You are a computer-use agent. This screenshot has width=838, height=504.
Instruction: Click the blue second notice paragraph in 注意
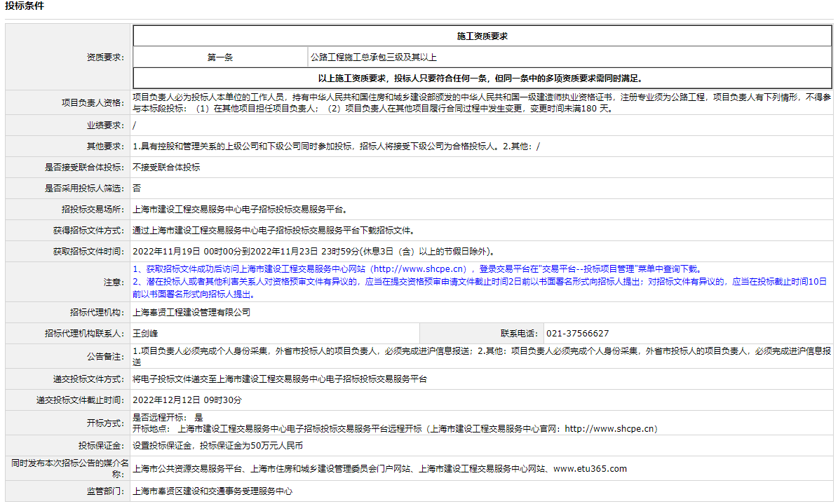click(480, 288)
